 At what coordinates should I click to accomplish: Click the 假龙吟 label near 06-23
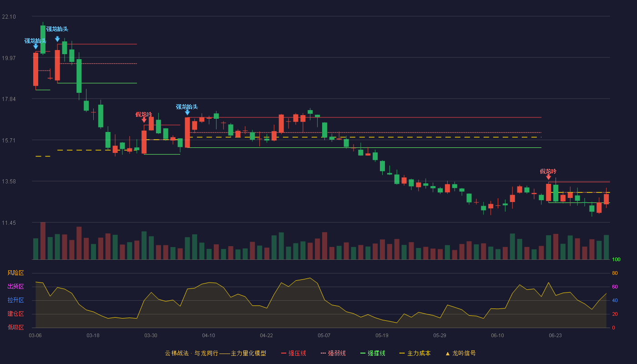pos(548,172)
